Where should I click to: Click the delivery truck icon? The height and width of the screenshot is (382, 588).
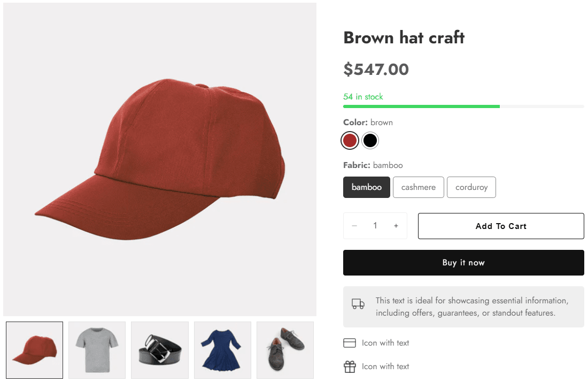pos(358,304)
